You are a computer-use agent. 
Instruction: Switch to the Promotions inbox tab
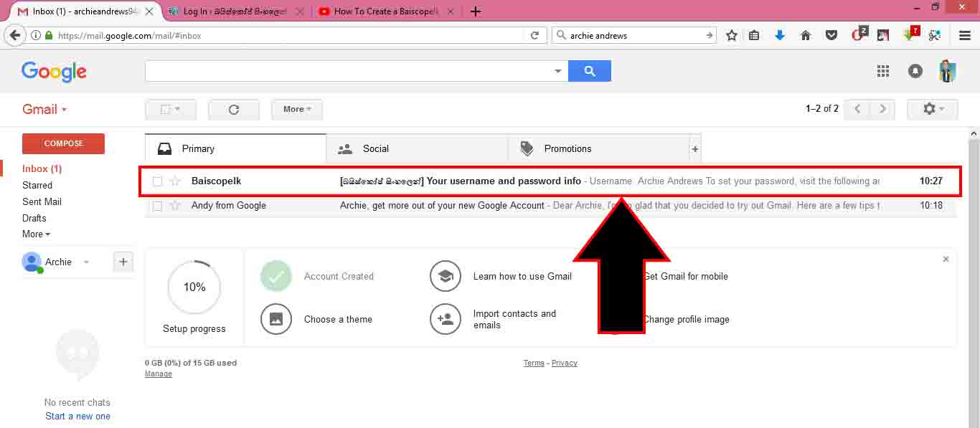point(598,149)
